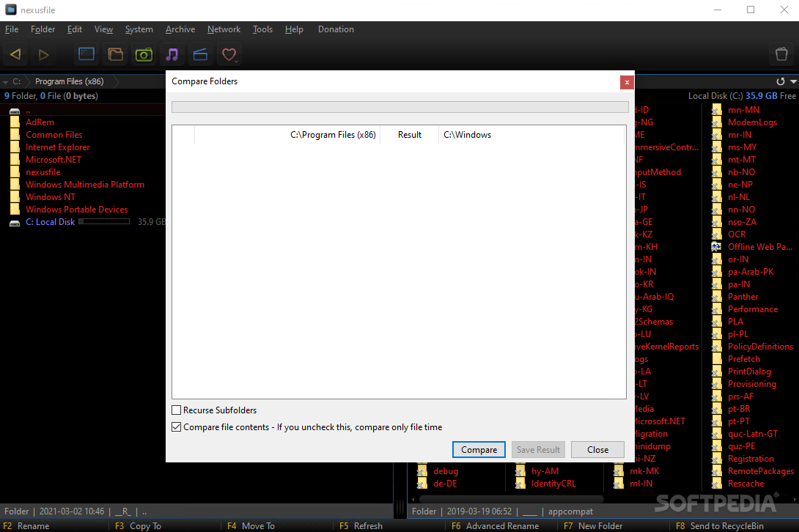Open the favorites heart icon
This screenshot has height=532, width=799.
click(229, 54)
